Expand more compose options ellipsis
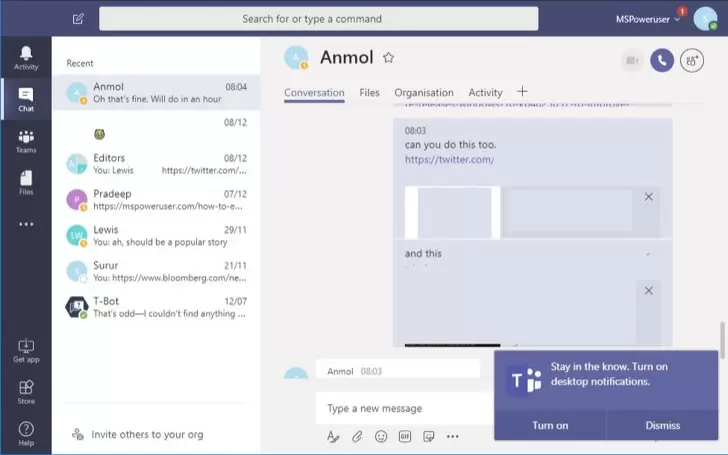728x455 pixels. [452, 436]
